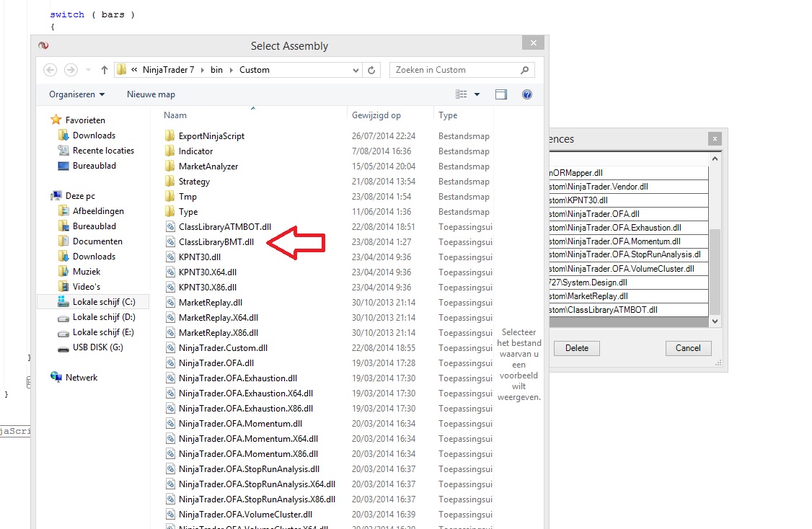Open view options dropdown arrow
Screen dimensions: 812x529
point(477,94)
